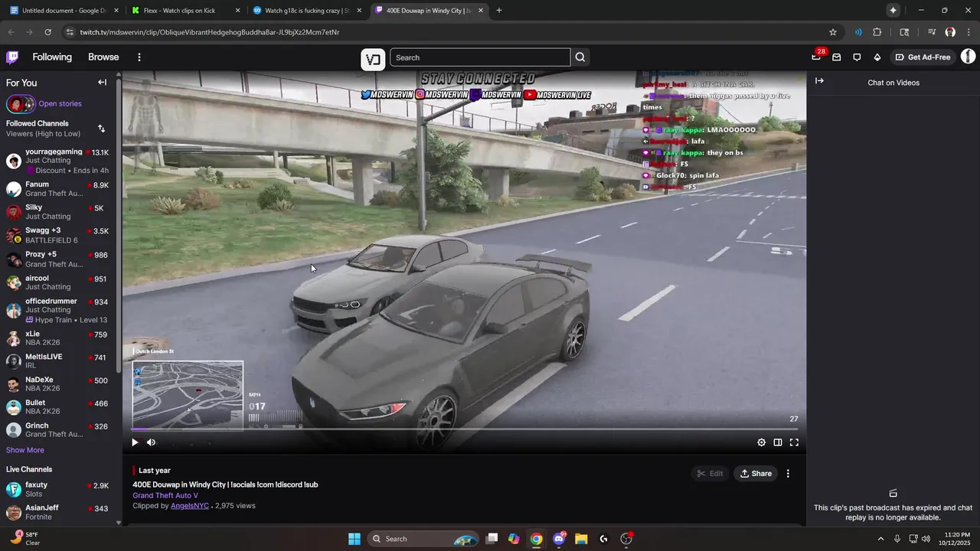980x551 pixels.
Task: Reload the page
Action: click(x=47, y=32)
